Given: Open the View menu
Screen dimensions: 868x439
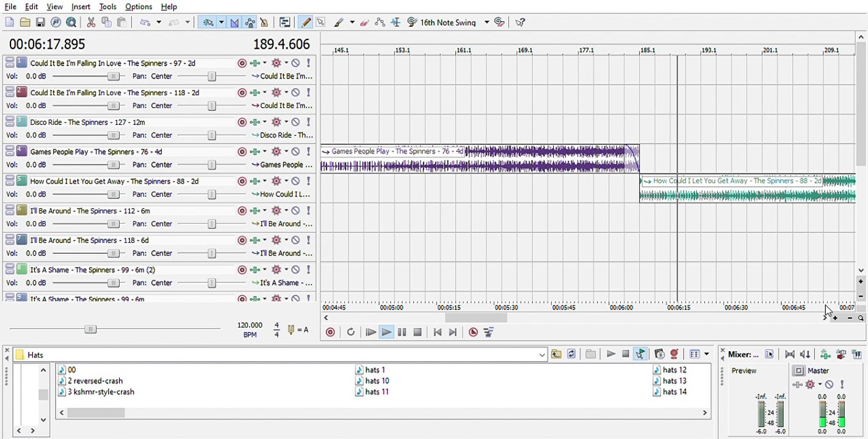Looking at the screenshot, I should pos(55,7).
